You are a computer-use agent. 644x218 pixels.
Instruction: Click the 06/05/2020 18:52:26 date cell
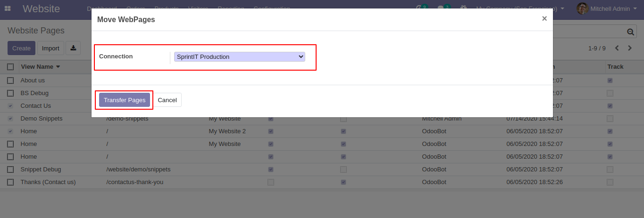[x=535, y=182]
